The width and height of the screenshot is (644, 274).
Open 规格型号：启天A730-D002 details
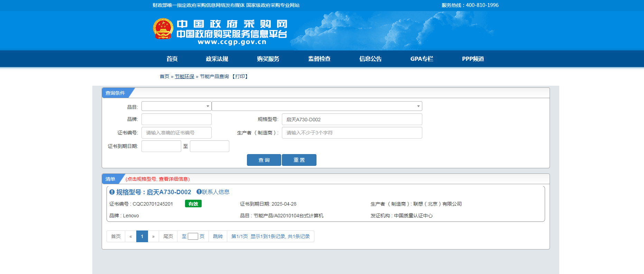(154, 192)
